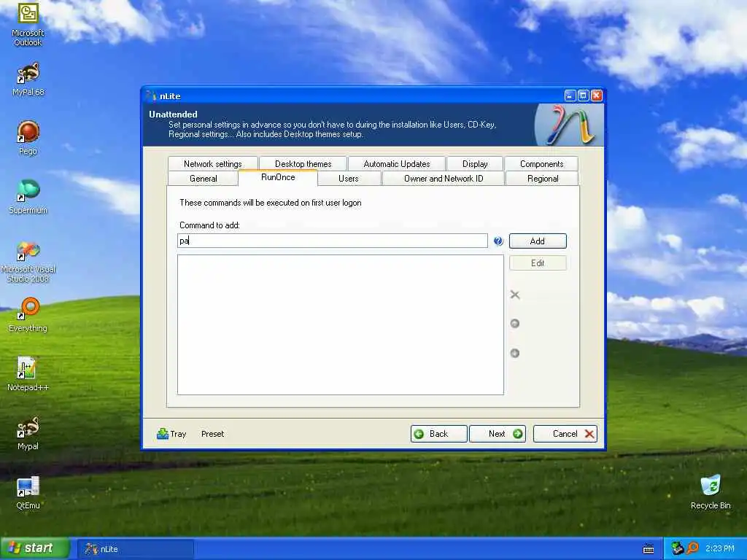
Task: Proceed with the Next button
Action: coord(498,434)
